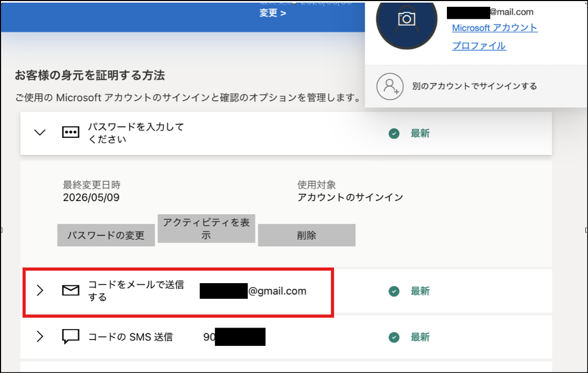Click the コードの SMS 送信 label
This screenshot has height=373, width=588.
pos(131,337)
